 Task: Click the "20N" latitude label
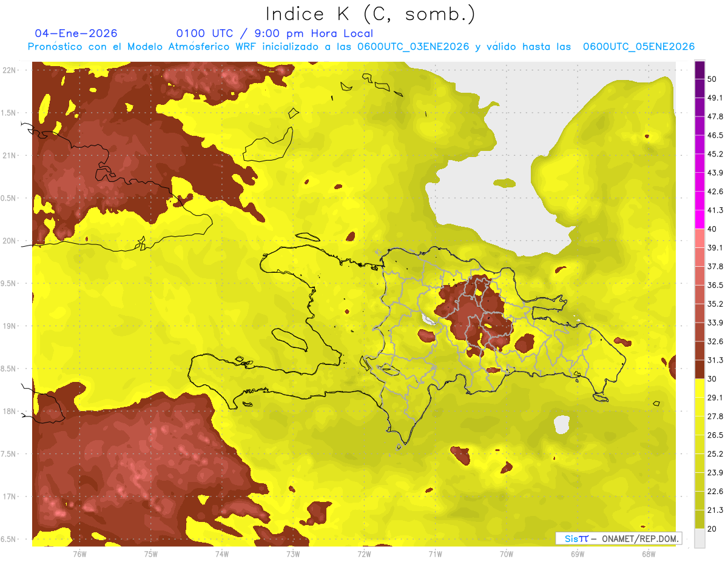click(10, 241)
